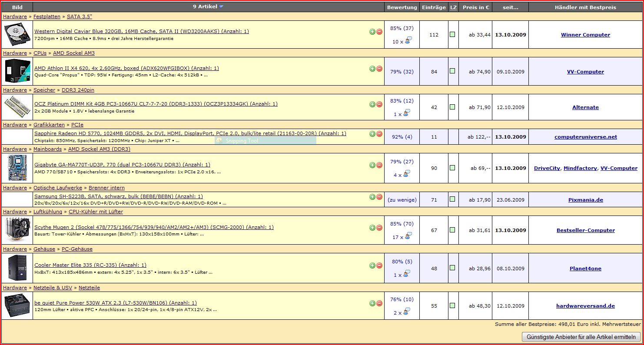This screenshot has width=644, height=345.
Task: Toggle LZ checkbox for Scythe Mugen 2
Action: coord(452,229)
